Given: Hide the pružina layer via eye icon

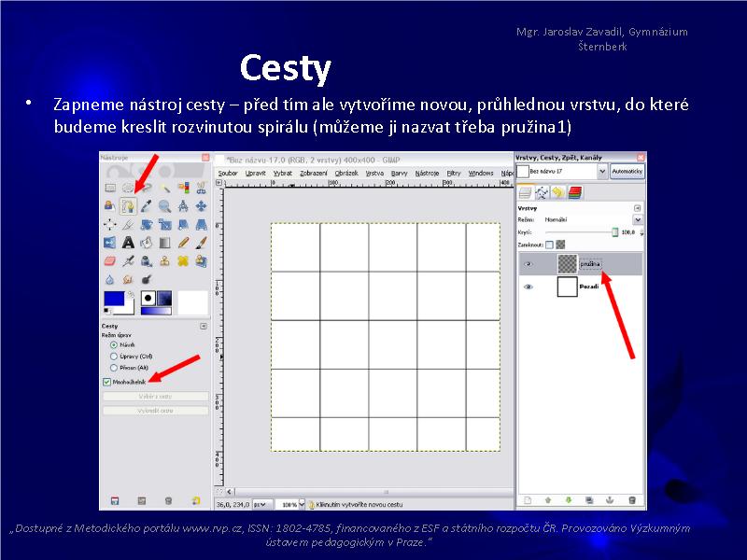Looking at the screenshot, I should [x=529, y=264].
